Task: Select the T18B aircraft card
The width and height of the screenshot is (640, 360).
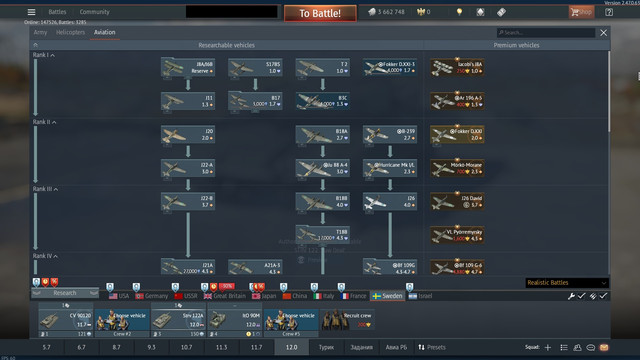Action: (322, 235)
